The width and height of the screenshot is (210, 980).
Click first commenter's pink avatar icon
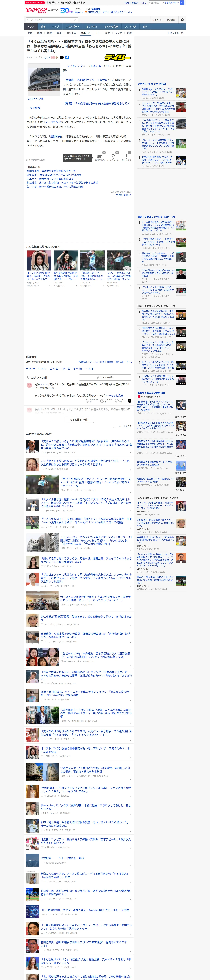point(29,385)
